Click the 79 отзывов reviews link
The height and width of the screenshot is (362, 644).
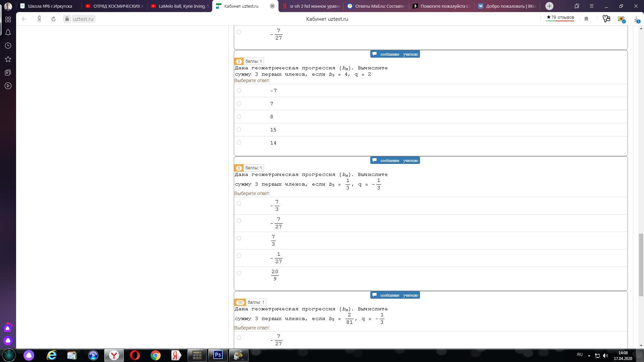(x=560, y=17)
